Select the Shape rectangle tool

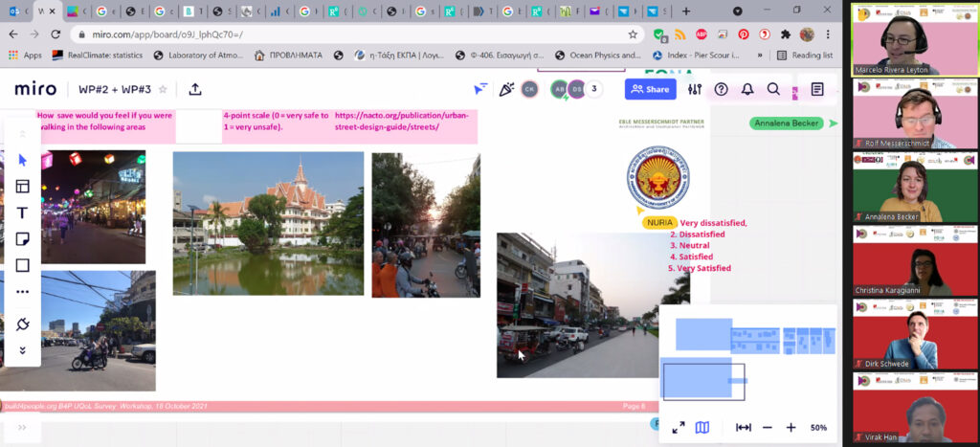coord(23,265)
